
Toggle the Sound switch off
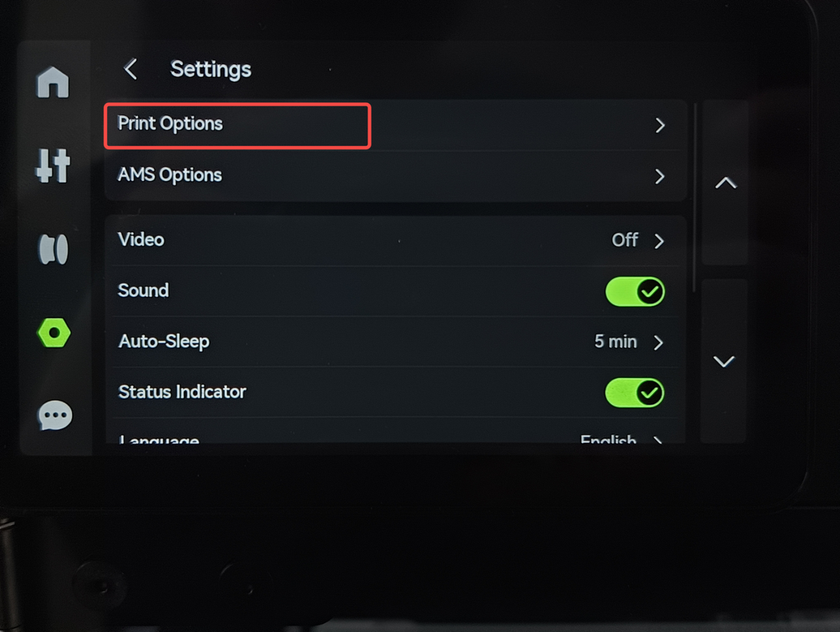pyautogui.click(x=635, y=291)
